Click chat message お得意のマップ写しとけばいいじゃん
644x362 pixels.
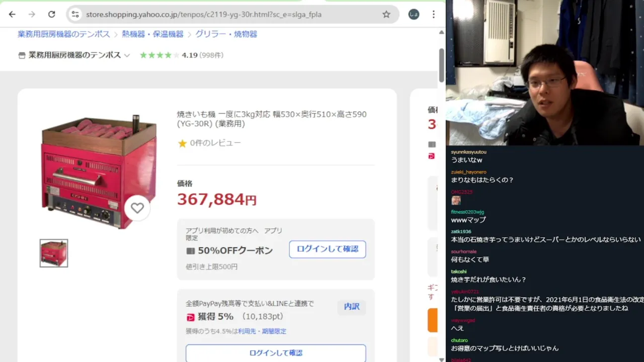(x=505, y=348)
